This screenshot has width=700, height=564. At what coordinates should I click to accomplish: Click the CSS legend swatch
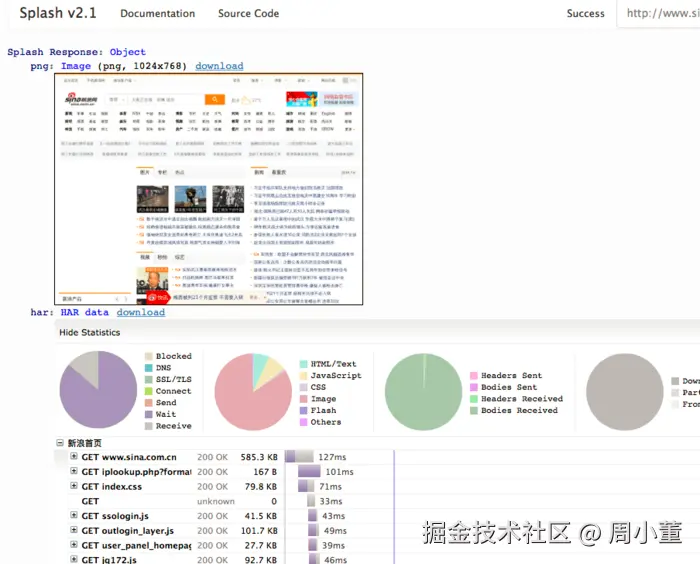click(x=304, y=387)
